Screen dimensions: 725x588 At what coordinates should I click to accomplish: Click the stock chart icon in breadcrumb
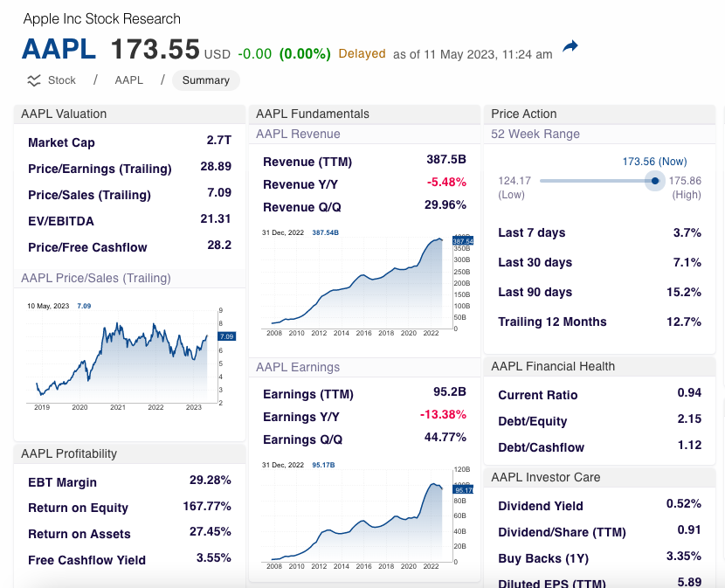34,80
